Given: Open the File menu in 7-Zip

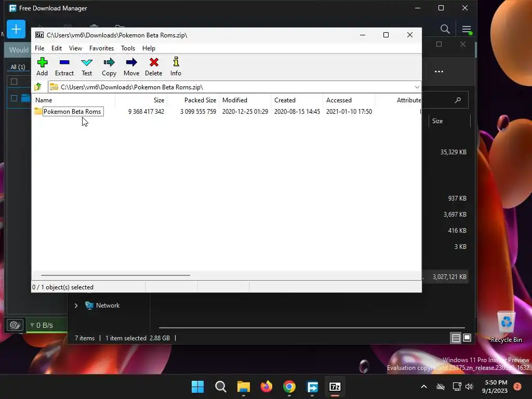Looking at the screenshot, I should tap(39, 48).
